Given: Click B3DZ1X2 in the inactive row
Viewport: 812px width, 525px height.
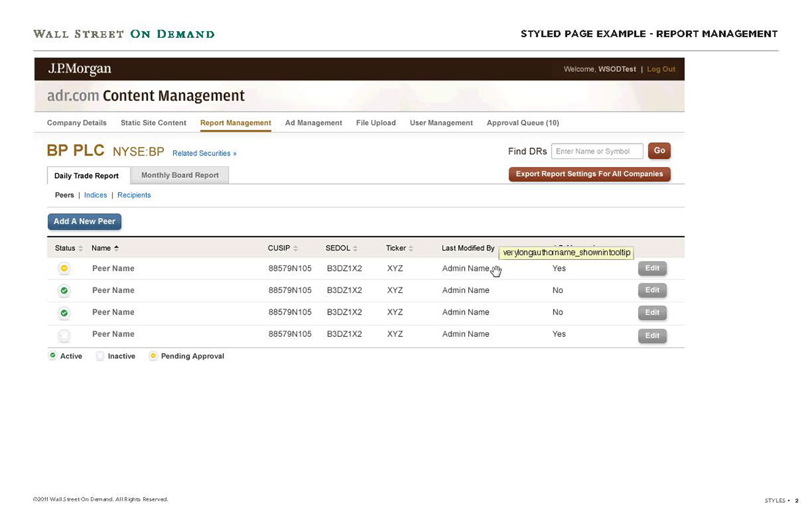Looking at the screenshot, I should (x=344, y=334).
